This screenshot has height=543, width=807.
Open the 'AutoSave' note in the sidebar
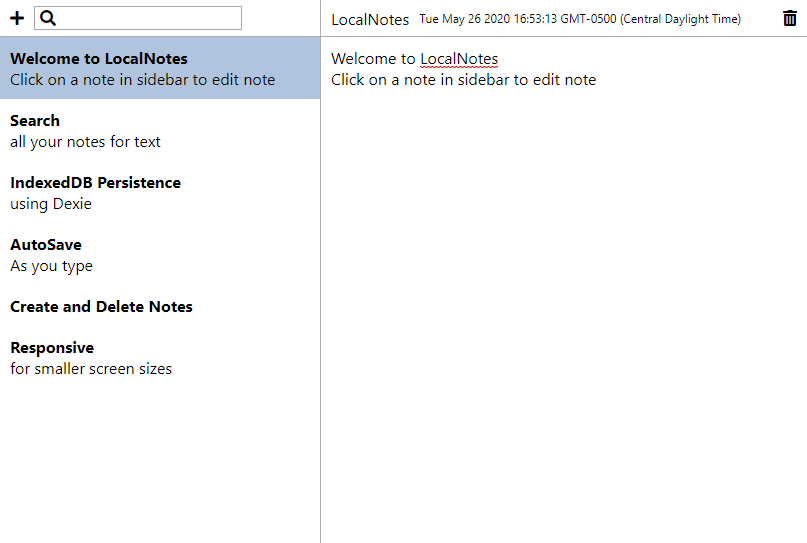pos(160,255)
